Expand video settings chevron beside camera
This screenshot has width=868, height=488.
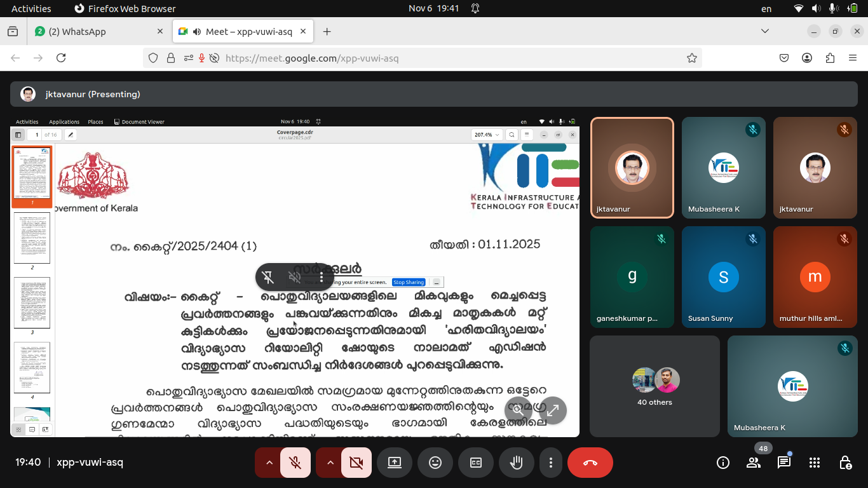coord(330,463)
